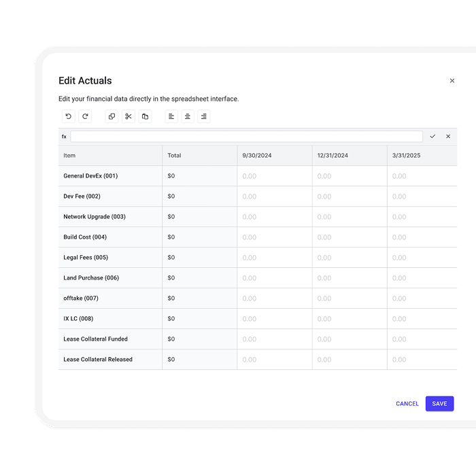This screenshot has height=476, width=476.
Task: Discard formula with X icon
Action: [448, 136]
